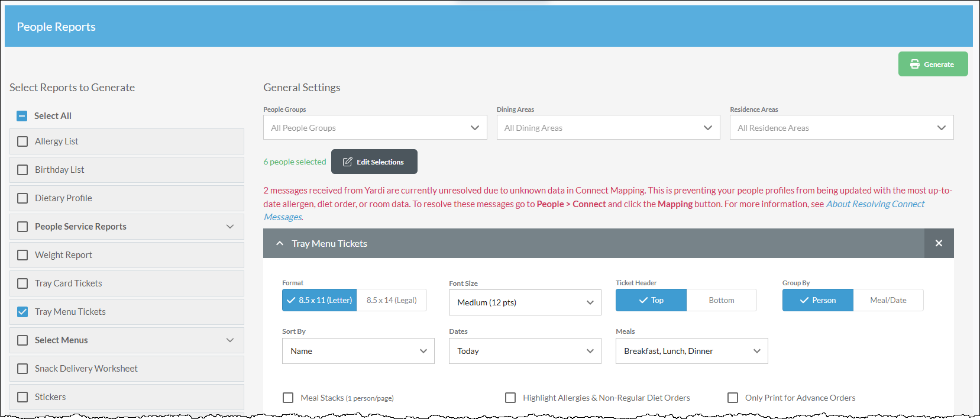Open the All Dining Areas dropdown

pos(608,127)
